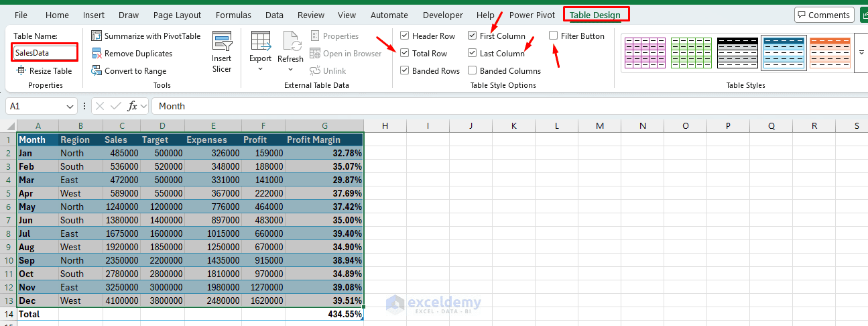868x326 pixels.
Task: Open the Automate tab
Action: [389, 15]
